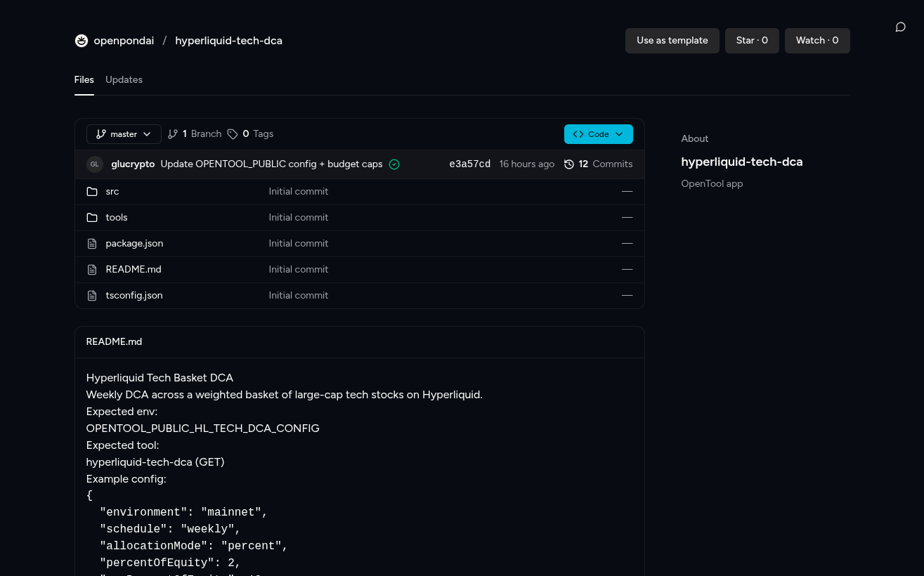Click the package.json file icon
The width and height of the screenshot is (924, 576).
[92, 244]
